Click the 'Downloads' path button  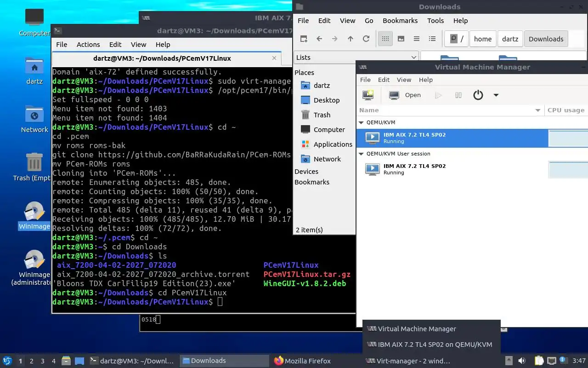[546, 39]
